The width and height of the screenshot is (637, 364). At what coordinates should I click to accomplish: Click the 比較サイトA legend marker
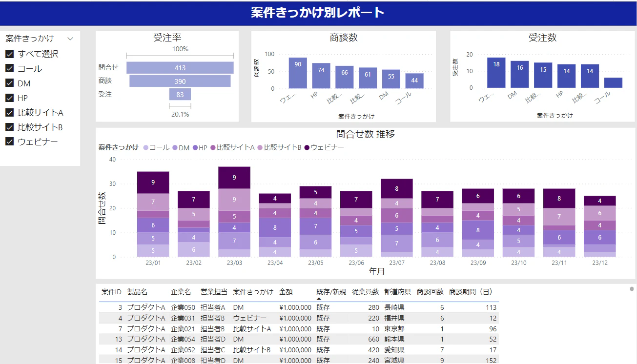pos(213,147)
